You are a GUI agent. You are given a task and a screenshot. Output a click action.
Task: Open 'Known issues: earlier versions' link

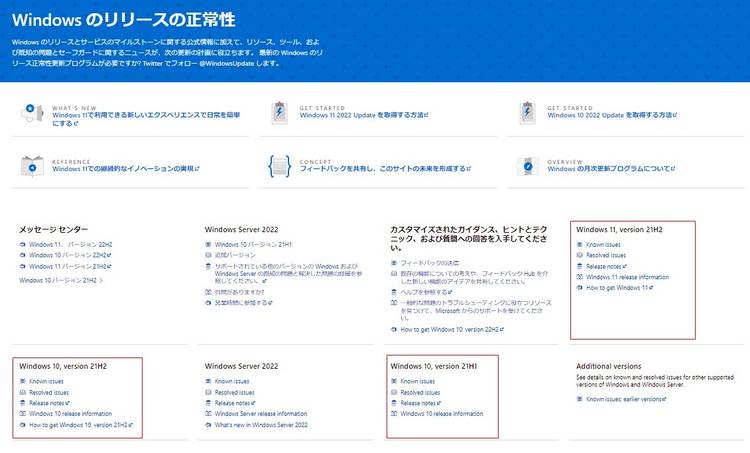point(626,399)
